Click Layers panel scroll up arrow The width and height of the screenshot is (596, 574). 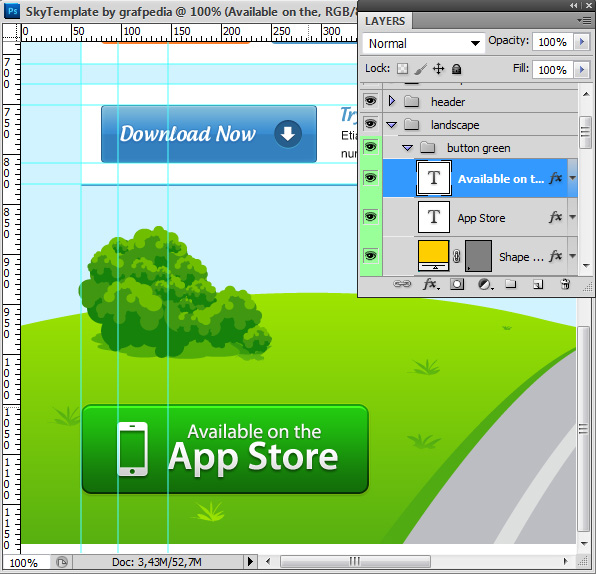(586, 94)
